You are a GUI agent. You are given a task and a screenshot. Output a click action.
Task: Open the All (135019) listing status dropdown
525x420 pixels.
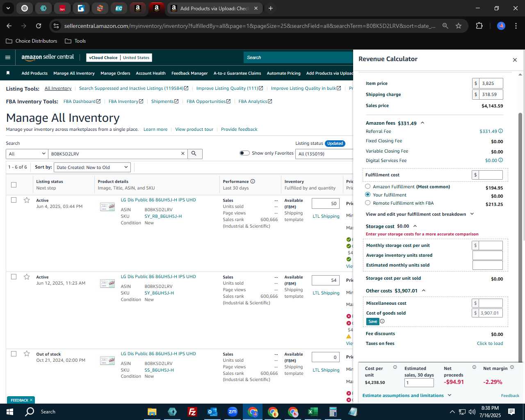pos(325,154)
